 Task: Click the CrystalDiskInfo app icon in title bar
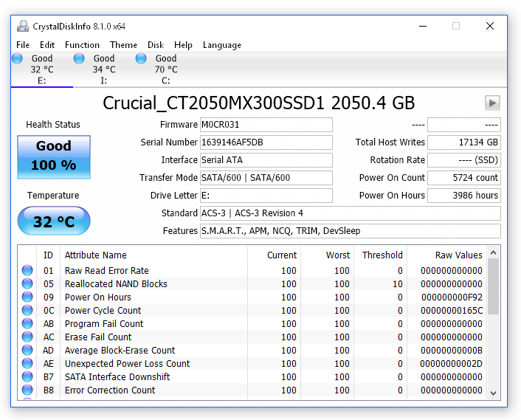(x=23, y=26)
